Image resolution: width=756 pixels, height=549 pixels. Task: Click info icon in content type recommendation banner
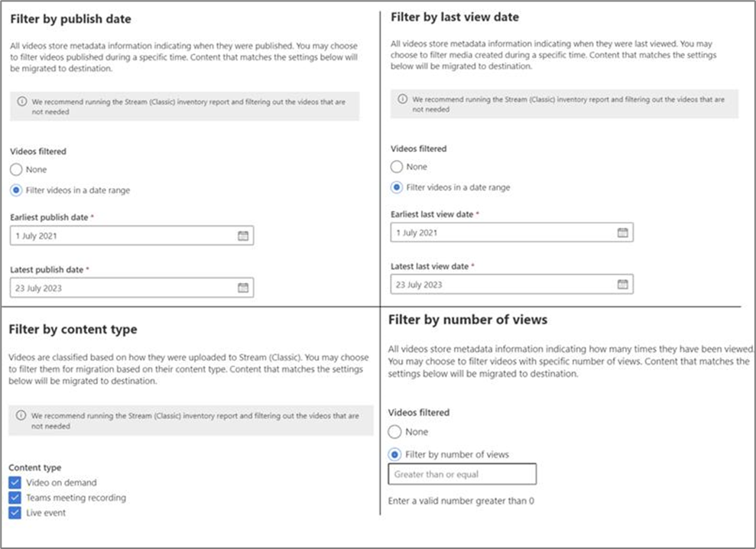(22, 417)
